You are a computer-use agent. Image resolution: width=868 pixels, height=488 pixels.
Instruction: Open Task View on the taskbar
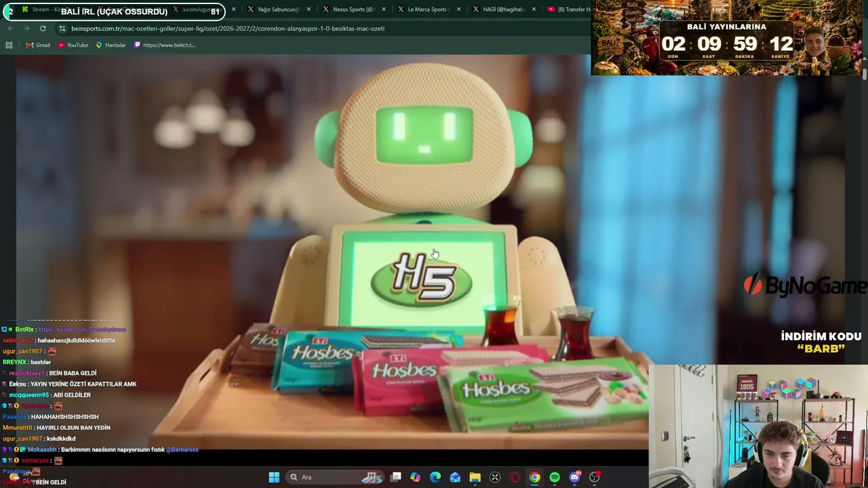coord(396,477)
